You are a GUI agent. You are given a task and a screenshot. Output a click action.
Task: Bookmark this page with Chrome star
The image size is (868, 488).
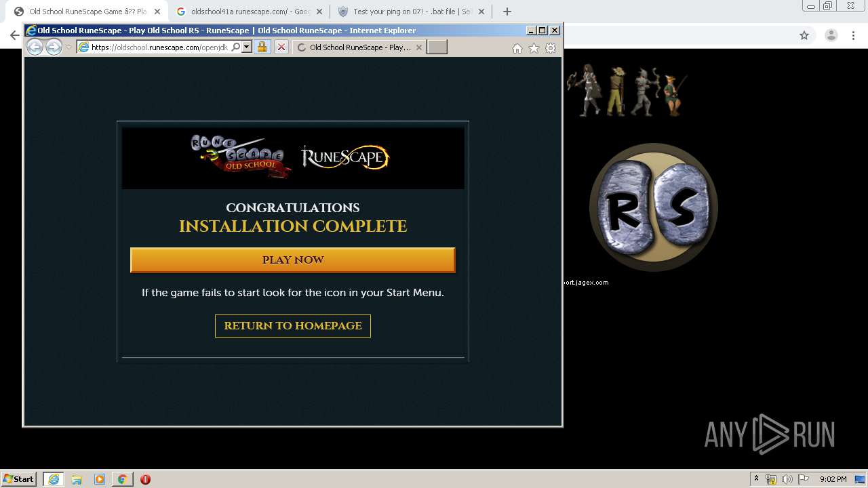804,35
